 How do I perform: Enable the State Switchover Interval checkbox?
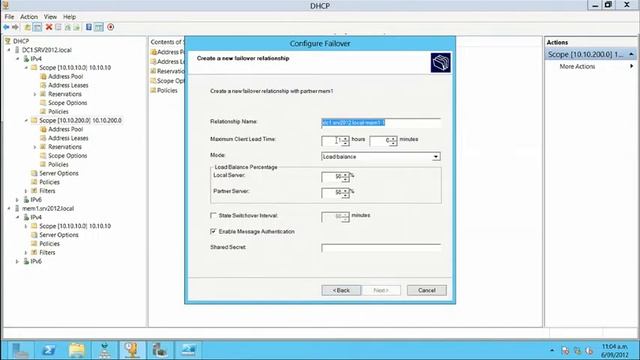coord(213,215)
